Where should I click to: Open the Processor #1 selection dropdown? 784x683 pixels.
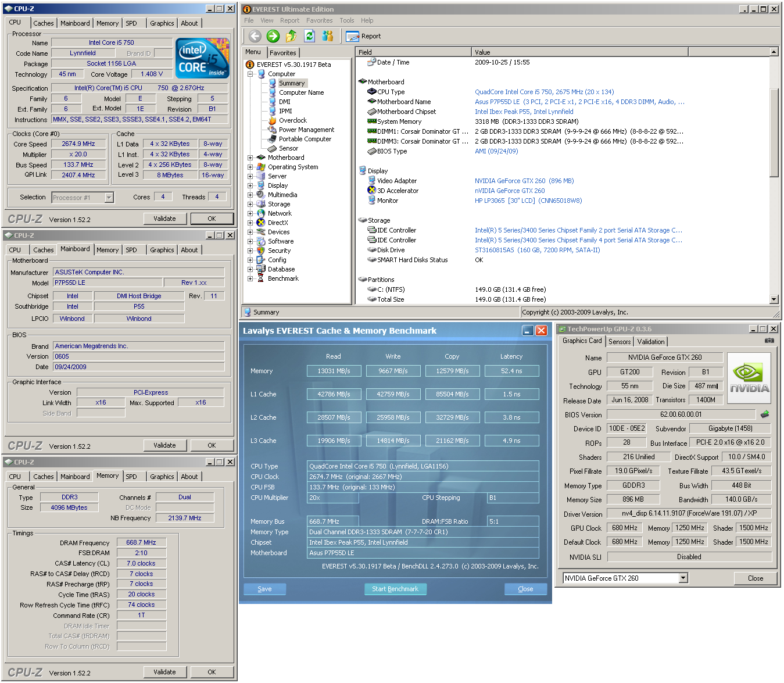(x=109, y=198)
